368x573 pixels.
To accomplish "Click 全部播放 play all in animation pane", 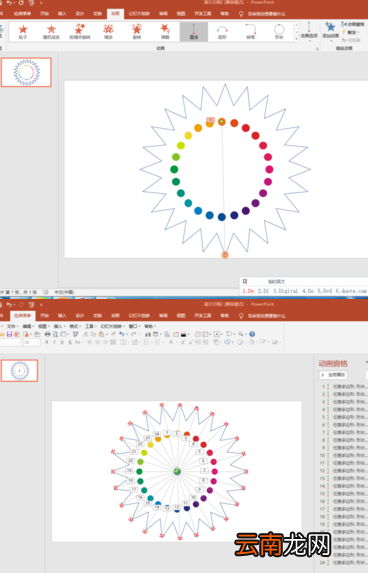I will click(333, 375).
